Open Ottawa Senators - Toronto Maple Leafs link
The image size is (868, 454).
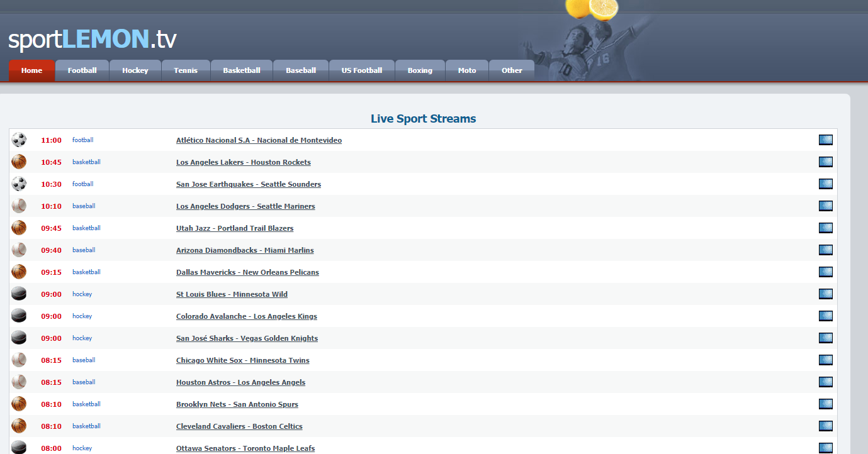[245, 448]
